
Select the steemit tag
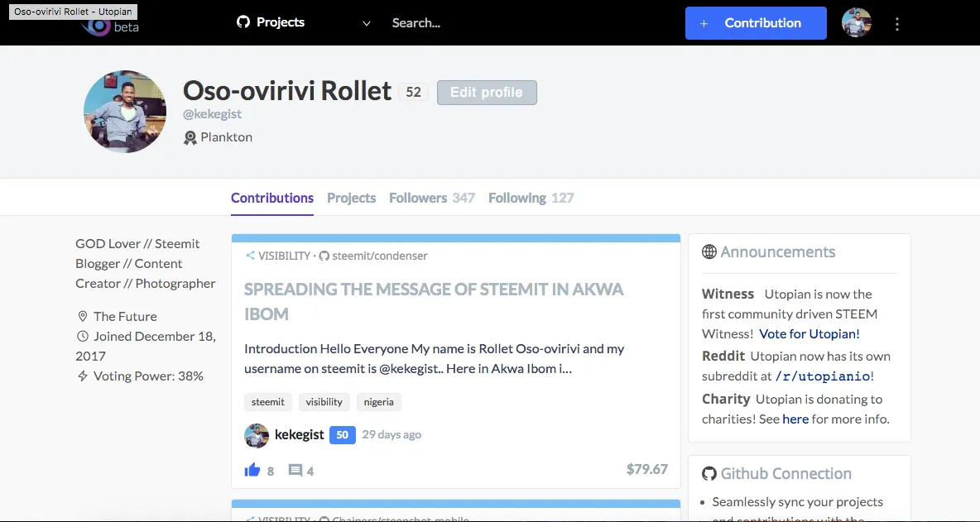coord(268,401)
